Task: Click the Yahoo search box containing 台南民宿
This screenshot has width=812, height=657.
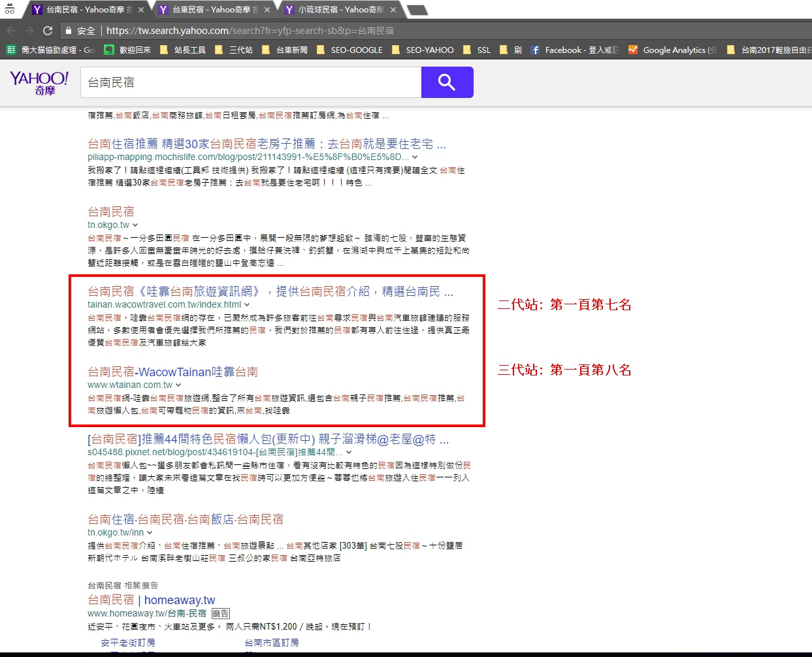Action: [x=252, y=82]
